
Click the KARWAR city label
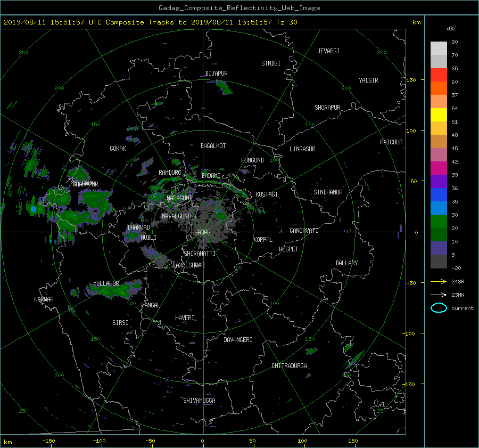[x=44, y=299]
